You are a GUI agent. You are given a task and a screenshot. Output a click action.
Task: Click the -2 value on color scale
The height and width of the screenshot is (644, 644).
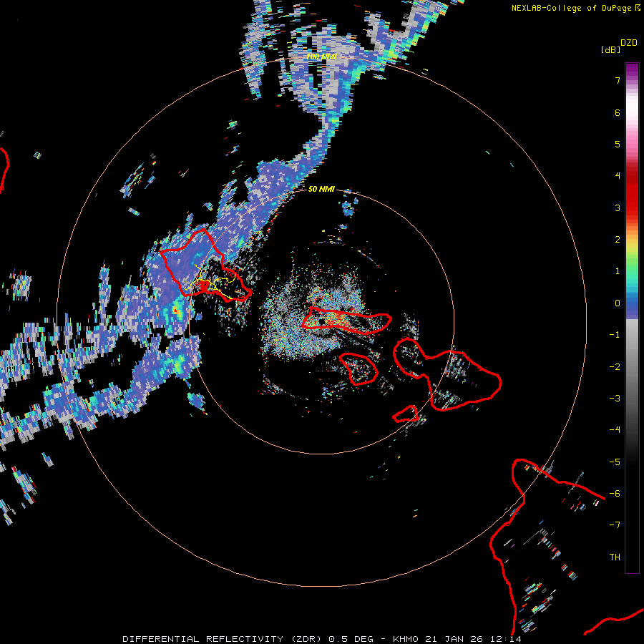tap(615, 367)
